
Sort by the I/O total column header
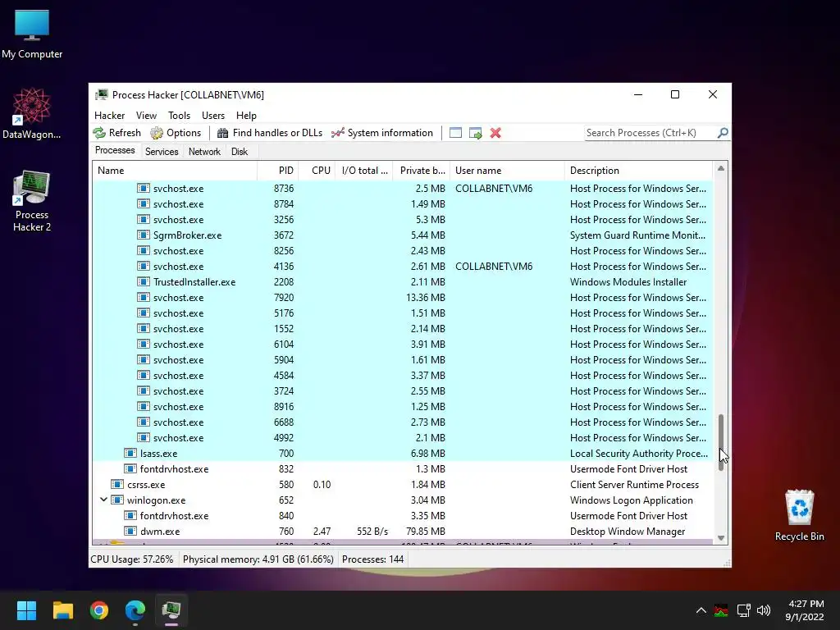click(363, 171)
